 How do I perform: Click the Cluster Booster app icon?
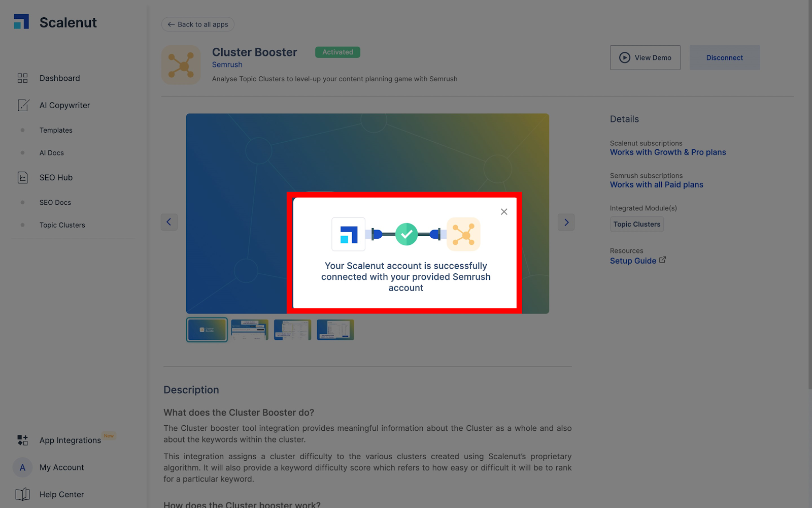pyautogui.click(x=181, y=66)
